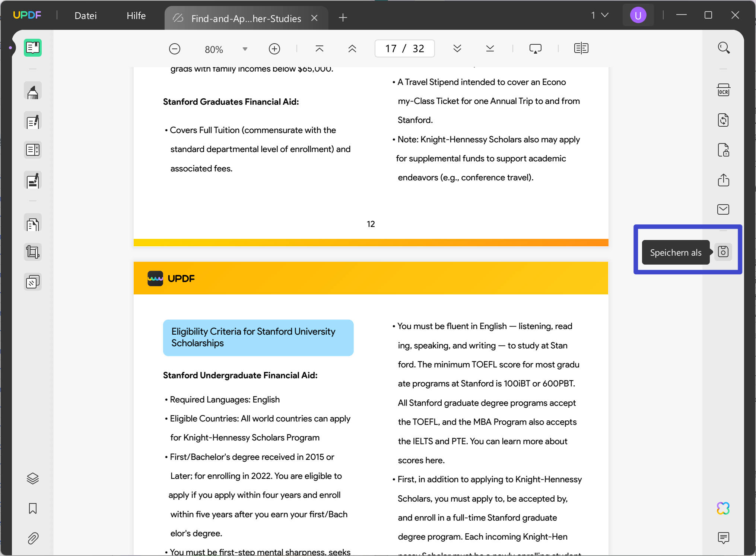756x556 pixels.
Task: Toggle the Attachments paperclip panel
Action: coord(33,538)
